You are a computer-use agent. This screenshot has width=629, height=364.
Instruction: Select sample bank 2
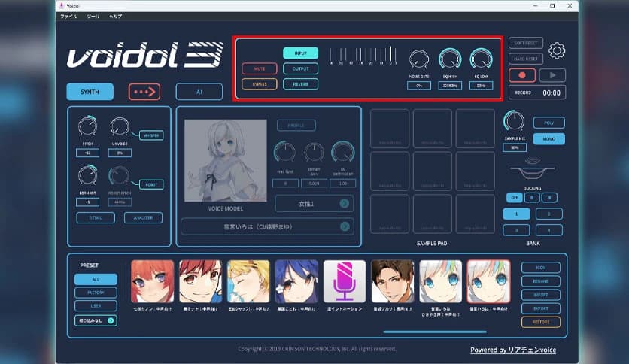pyautogui.click(x=548, y=214)
